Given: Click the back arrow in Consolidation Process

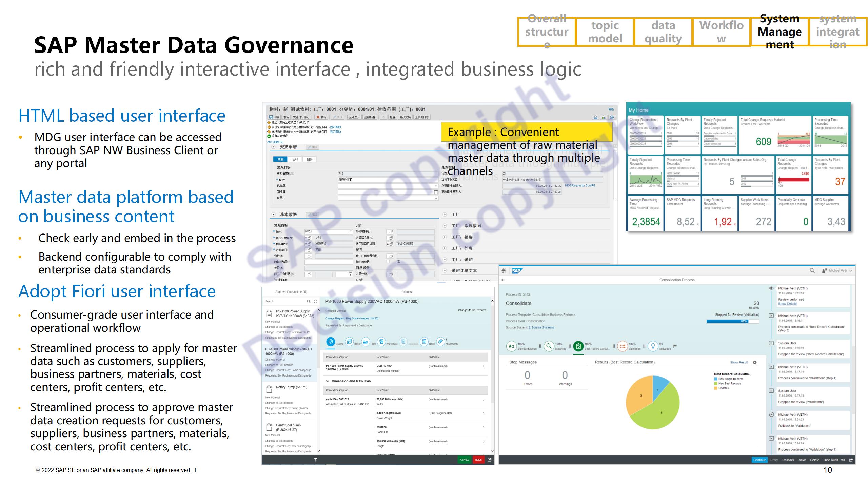Looking at the screenshot, I should [503, 280].
